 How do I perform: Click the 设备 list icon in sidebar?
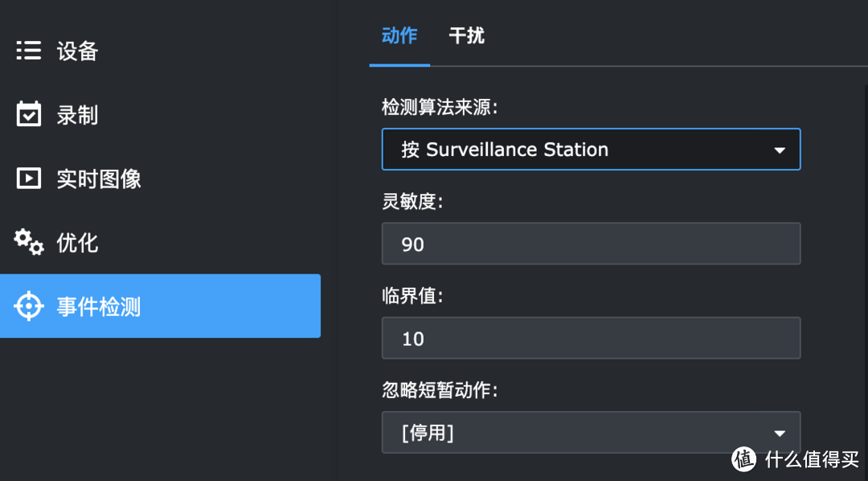click(x=28, y=51)
